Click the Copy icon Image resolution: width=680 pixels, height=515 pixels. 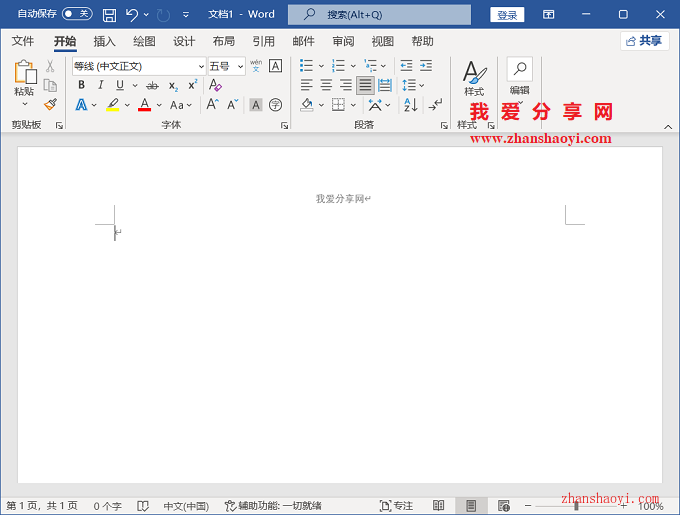point(50,85)
